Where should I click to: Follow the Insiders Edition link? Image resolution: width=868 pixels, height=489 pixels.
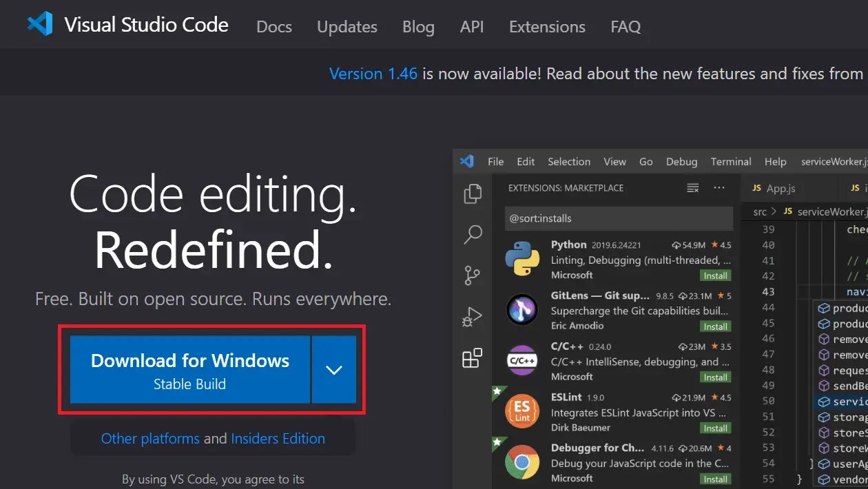point(278,439)
